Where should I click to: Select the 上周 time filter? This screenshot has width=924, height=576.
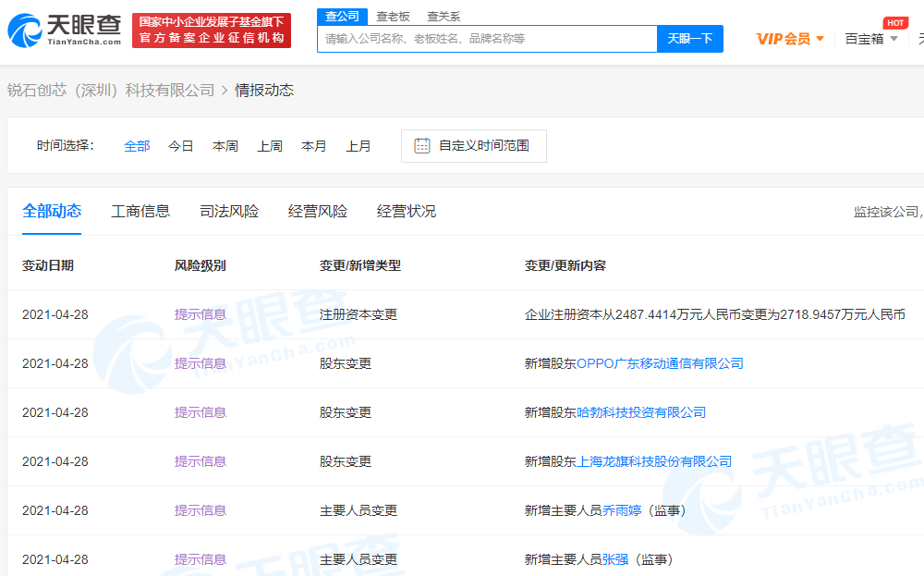click(270, 146)
